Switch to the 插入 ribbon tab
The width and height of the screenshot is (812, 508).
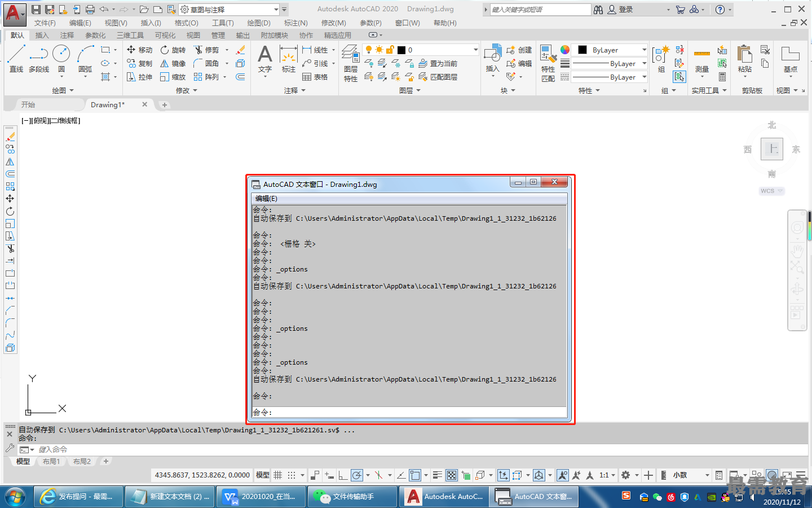coord(42,35)
